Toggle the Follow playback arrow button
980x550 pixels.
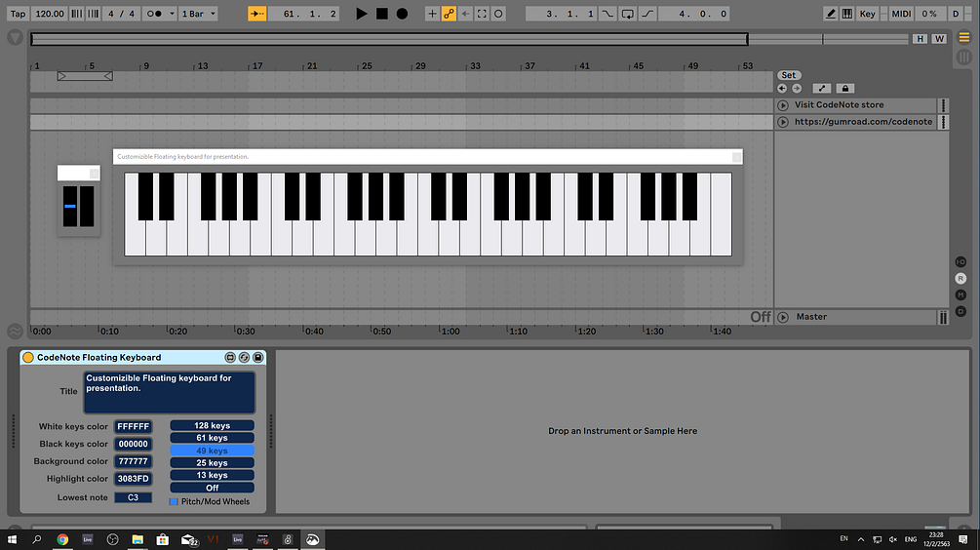[x=256, y=13]
